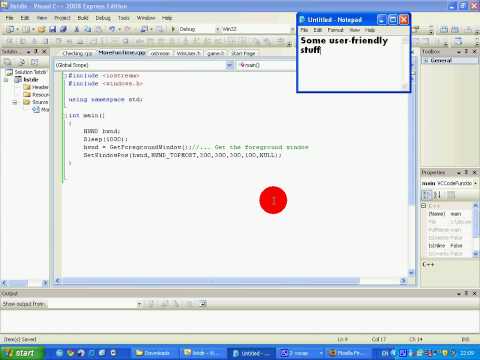The image size is (480, 360).
Task: Open the Properties object selector dropdown
Action: pos(475,183)
